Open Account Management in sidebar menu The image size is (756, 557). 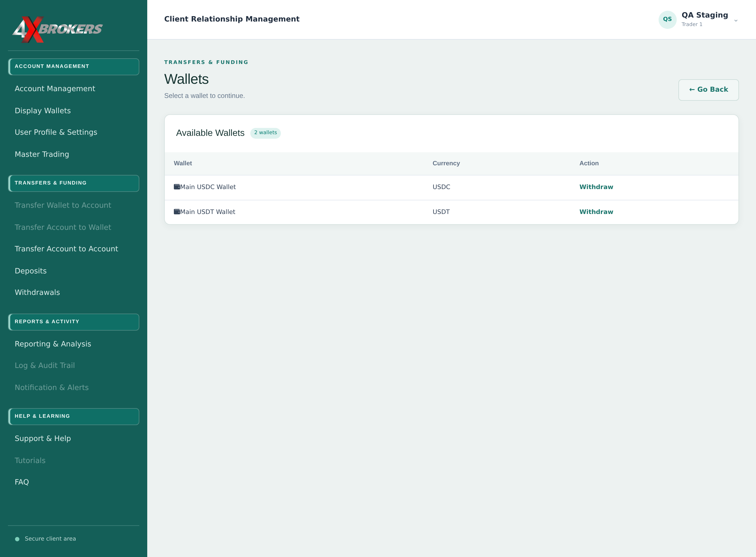(x=55, y=89)
